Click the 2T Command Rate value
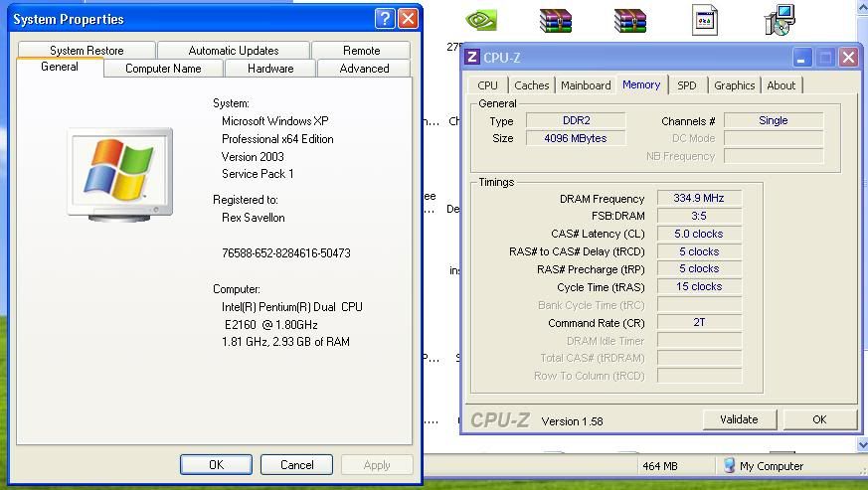Image resolution: width=868 pixels, height=490 pixels. click(x=699, y=322)
